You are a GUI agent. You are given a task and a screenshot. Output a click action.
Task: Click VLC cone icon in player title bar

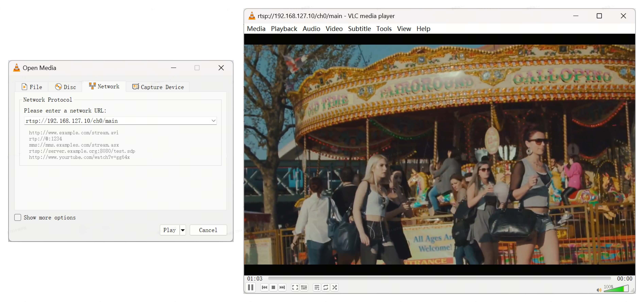(252, 16)
